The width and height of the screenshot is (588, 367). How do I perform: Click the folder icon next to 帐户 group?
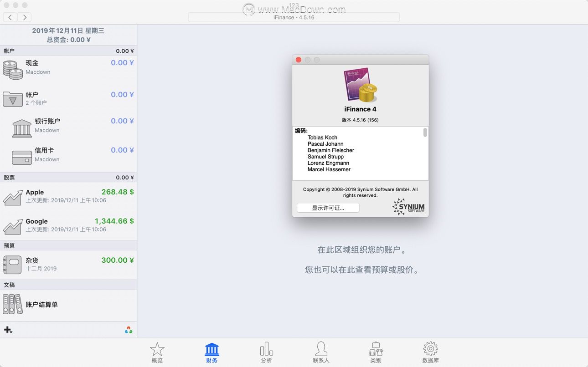coord(13,99)
